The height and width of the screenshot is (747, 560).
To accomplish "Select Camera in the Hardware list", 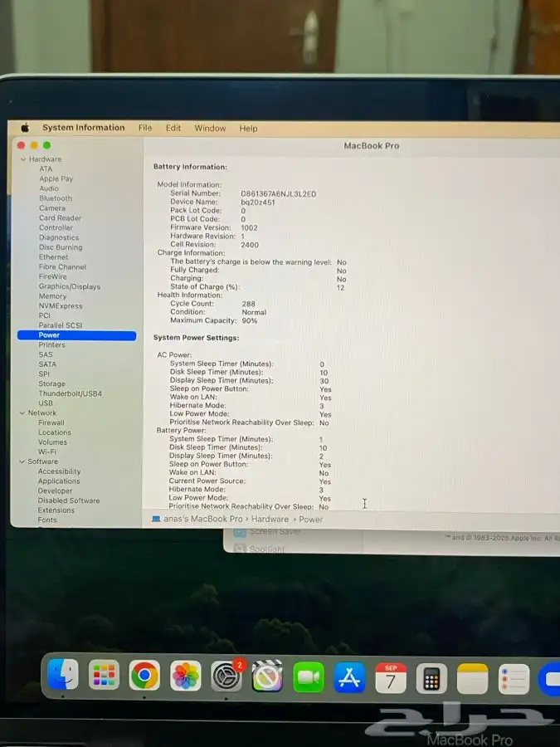I will point(52,208).
